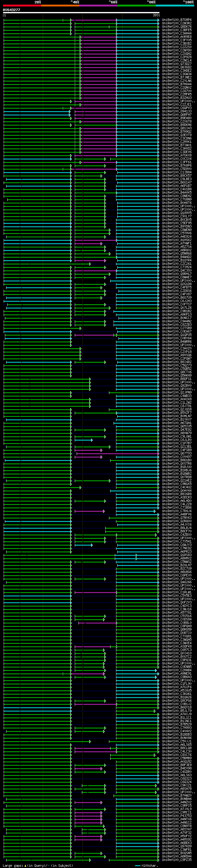Screen dimensions: 197x868
Task: Click the 'Large gaps' legend text
Action: pos(13,865)
